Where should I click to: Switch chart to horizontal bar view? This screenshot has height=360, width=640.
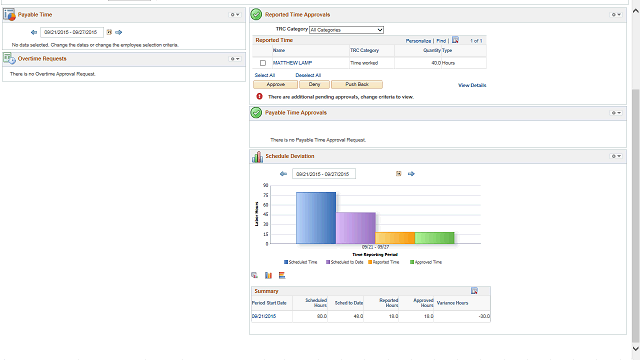pyautogui.click(x=282, y=276)
